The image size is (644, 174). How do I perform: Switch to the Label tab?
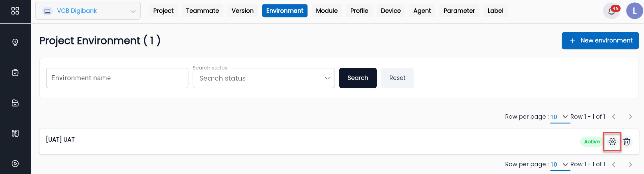point(495,11)
